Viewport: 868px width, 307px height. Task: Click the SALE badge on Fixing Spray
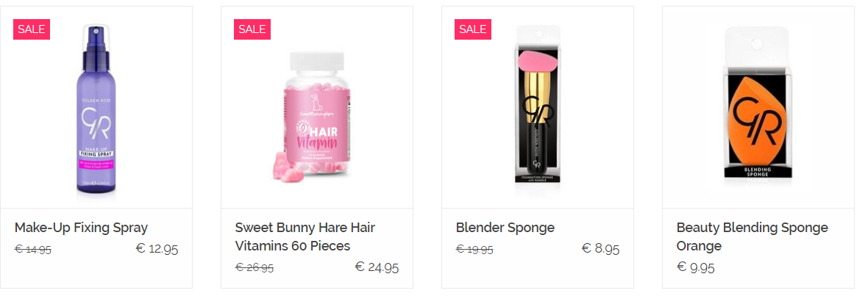pyautogui.click(x=32, y=29)
